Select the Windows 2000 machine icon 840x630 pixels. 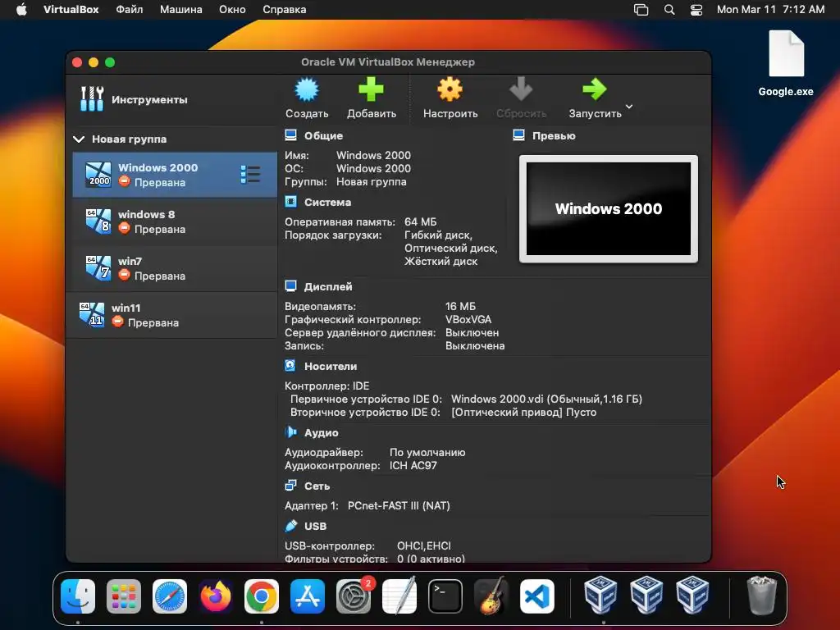point(98,175)
